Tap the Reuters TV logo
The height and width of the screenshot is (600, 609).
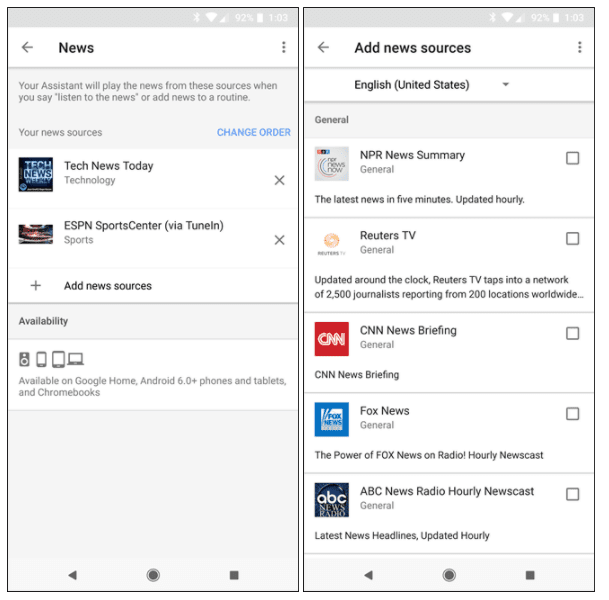[x=332, y=244]
